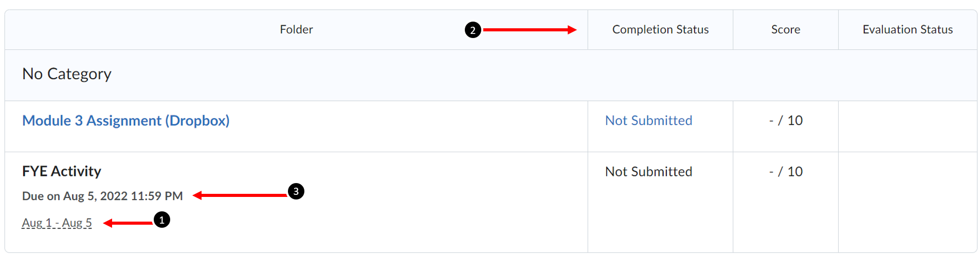Viewport: 980px width, 254px height.
Task: Click FYE Activity's Not Submitted status
Action: coord(648,172)
